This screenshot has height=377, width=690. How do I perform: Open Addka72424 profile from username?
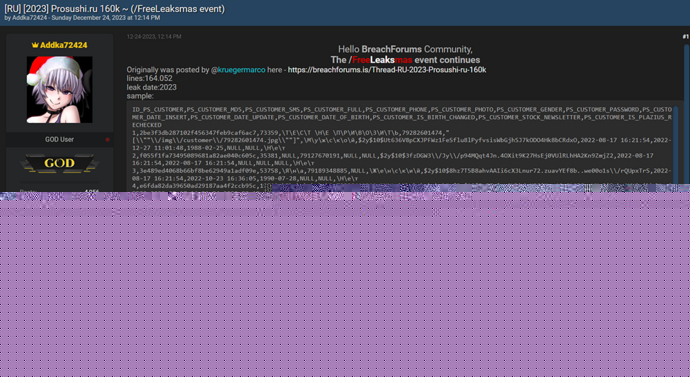click(x=63, y=45)
